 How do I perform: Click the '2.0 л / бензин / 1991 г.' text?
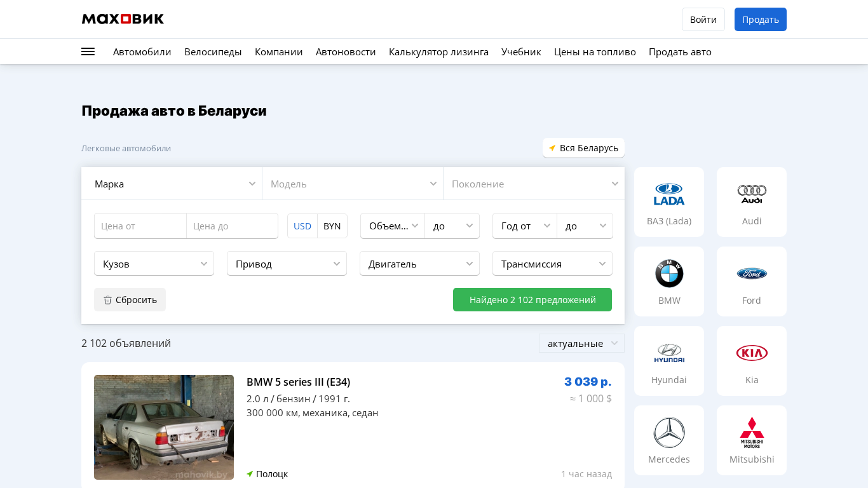[x=298, y=398]
